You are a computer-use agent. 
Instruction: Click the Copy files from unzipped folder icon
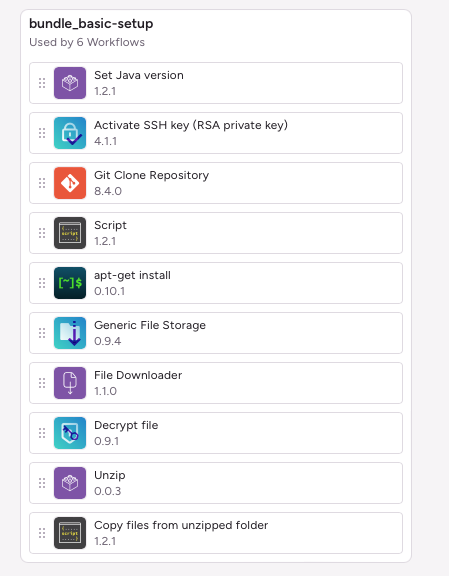pyautogui.click(x=70, y=533)
